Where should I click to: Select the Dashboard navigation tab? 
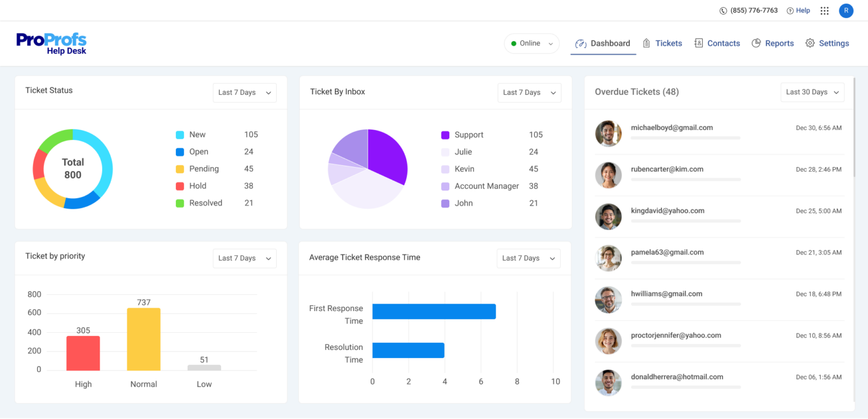611,43
